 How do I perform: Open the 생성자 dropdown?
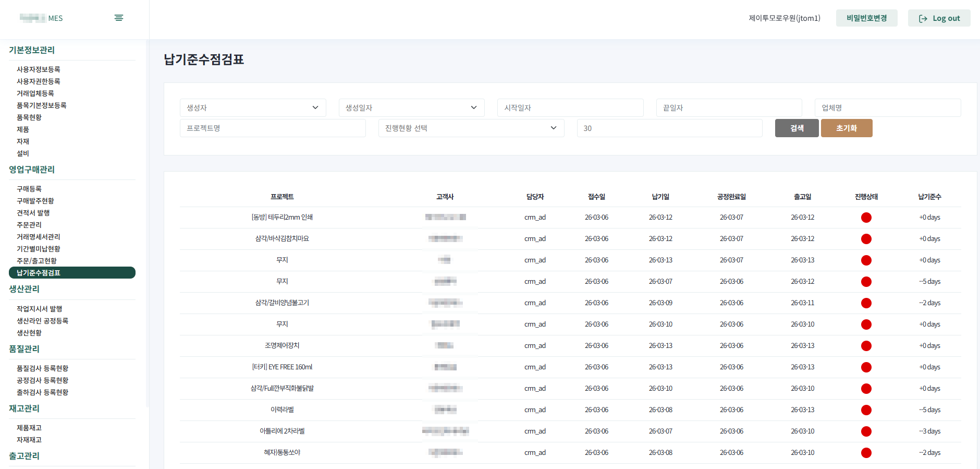(253, 108)
